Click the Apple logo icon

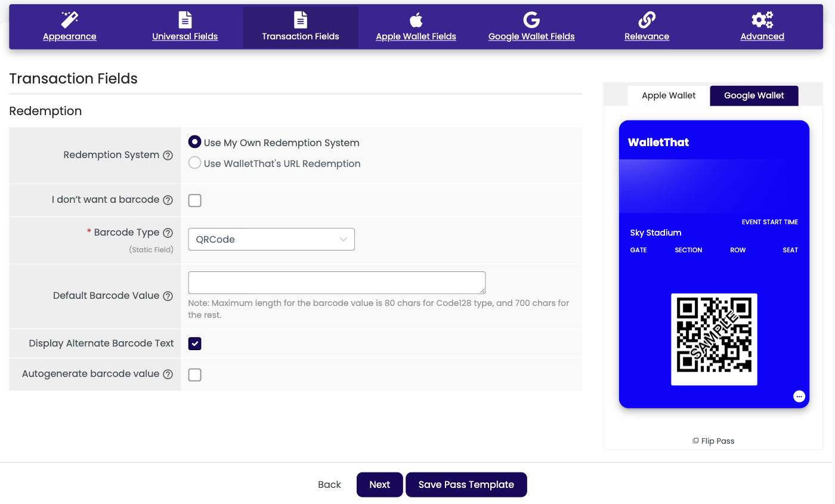tap(416, 20)
